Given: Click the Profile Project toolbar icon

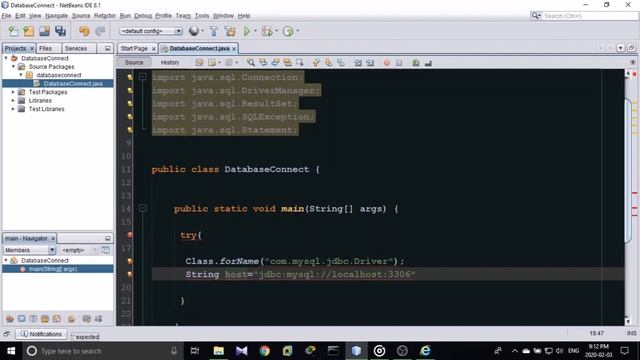Looking at the screenshot, I should pos(288,31).
